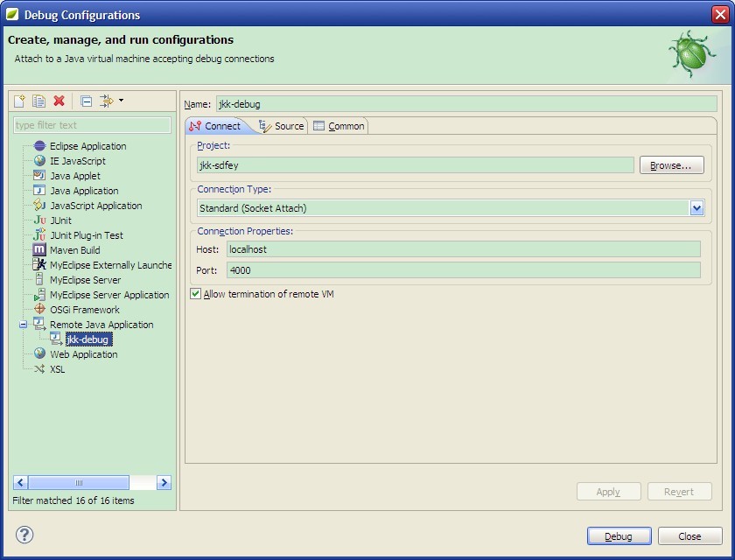Open the filter launch configurations tool
The width and height of the screenshot is (735, 560).
(104, 101)
